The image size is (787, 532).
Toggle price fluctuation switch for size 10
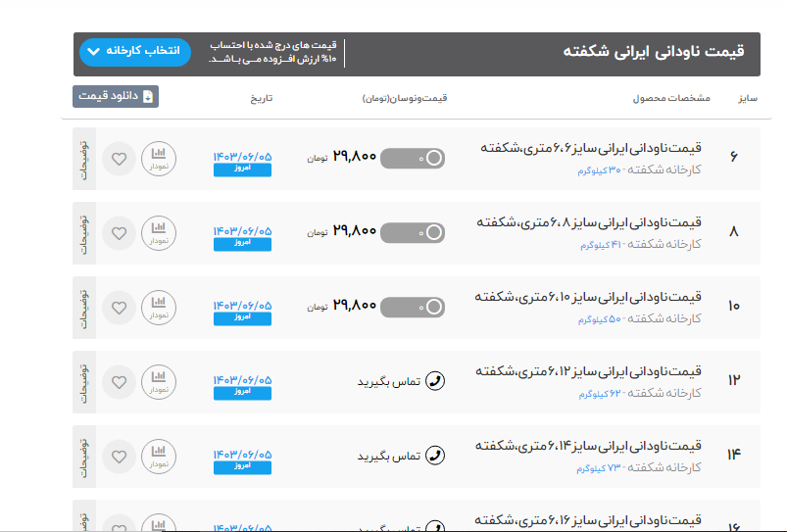click(413, 307)
